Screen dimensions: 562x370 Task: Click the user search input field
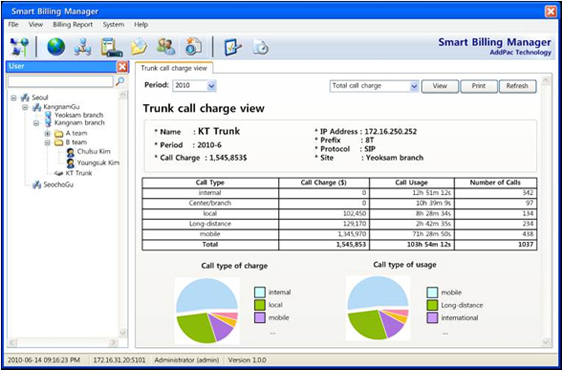(x=61, y=82)
